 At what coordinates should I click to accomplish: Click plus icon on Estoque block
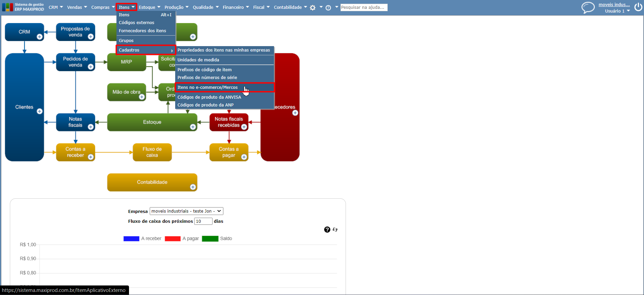pyautogui.click(x=193, y=127)
